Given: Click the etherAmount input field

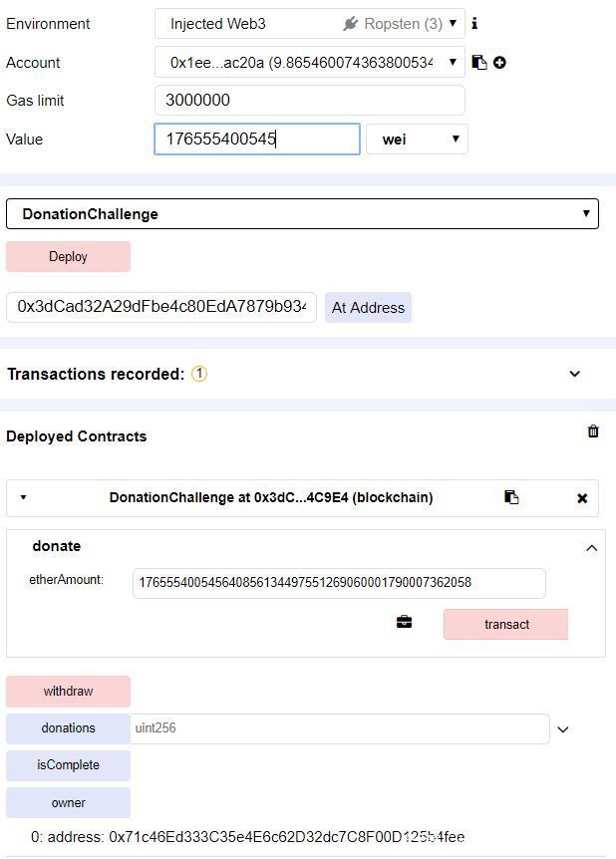Looking at the screenshot, I should [339, 583].
